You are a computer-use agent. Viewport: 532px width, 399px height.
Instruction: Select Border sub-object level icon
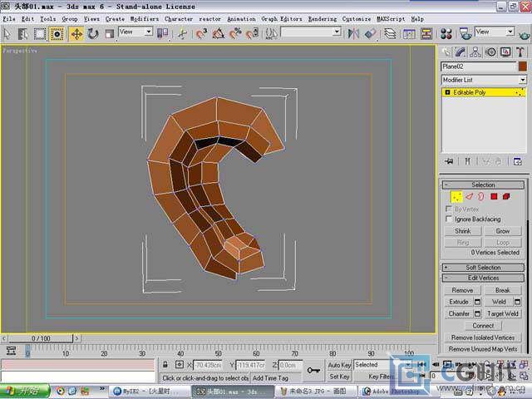(481, 196)
